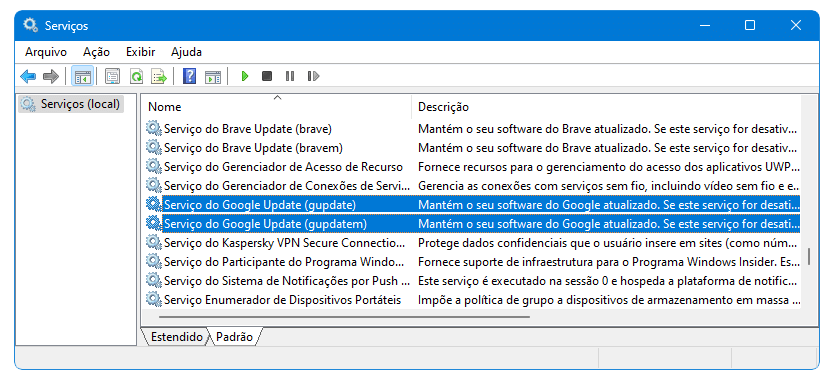This screenshot has width=829, height=386.
Task: Click gear icon of Brave Update (brave)
Action: pyautogui.click(x=153, y=128)
